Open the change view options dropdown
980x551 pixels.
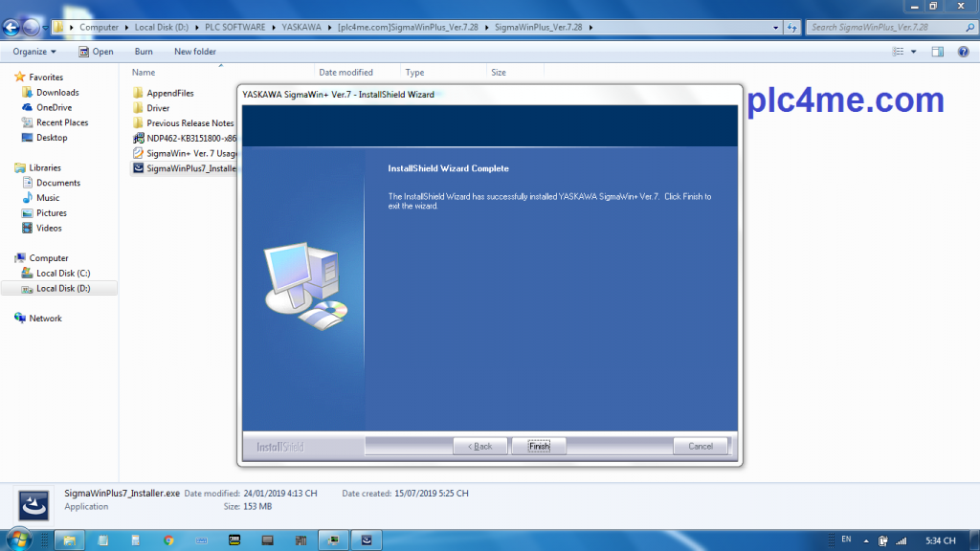click(914, 52)
